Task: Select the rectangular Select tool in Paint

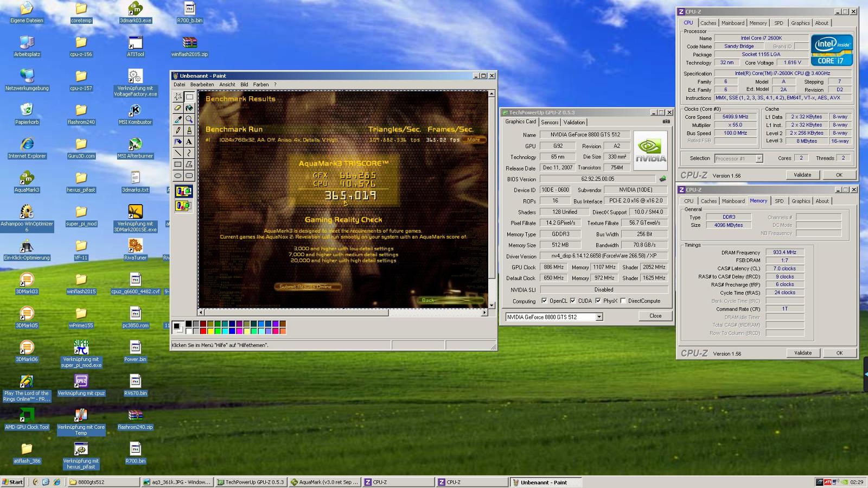Action: click(x=189, y=97)
